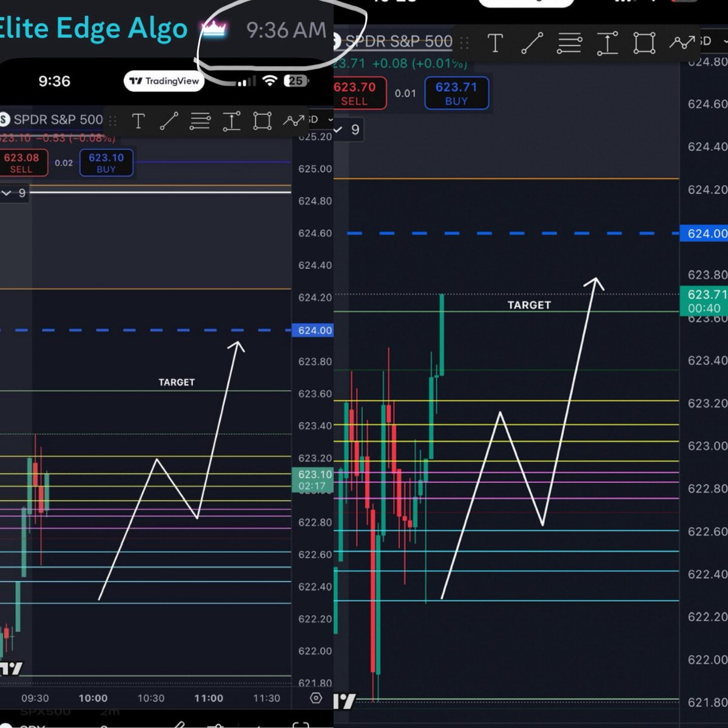Image resolution: width=728 pixels, height=728 pixels.
Task: Choose the price range measure tool, left chart
Action: pyautogui.click(x=231, y=121)
